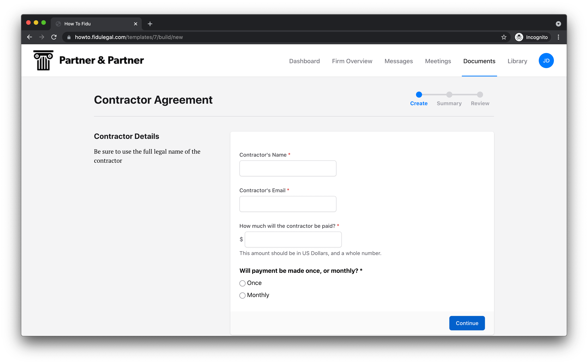Click the Partner & Partner pillar logo
588x364 pixels.
click(x=43, y=60)
